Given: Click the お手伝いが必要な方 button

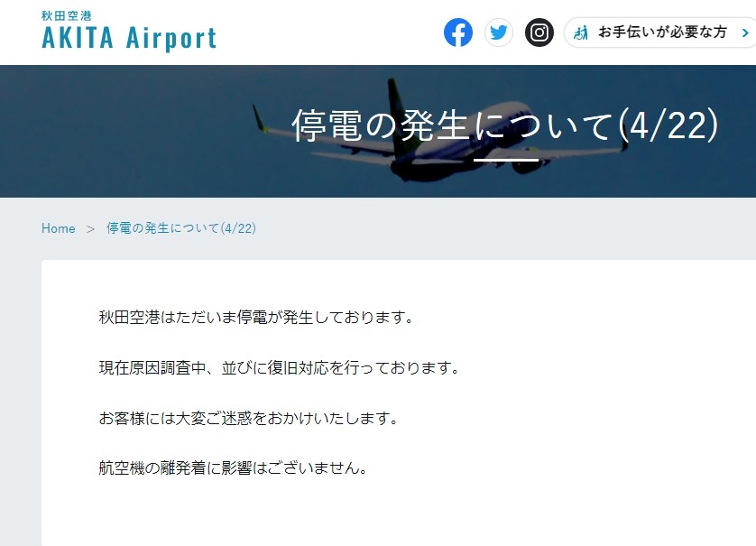Looking at the screenshot, I should 659,32.
